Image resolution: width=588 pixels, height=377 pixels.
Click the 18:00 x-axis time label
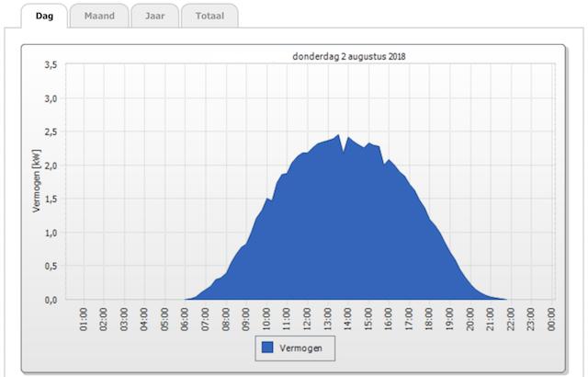point(429,318)
